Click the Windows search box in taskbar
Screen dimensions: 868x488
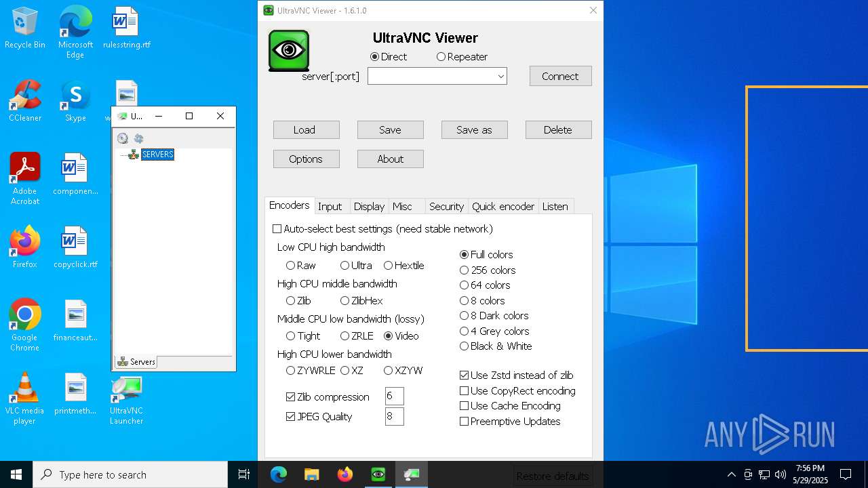(130, 474)
